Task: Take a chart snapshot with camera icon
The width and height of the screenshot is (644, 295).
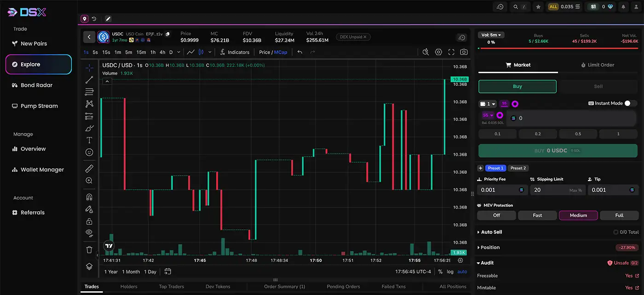Action: pyautogui.click(x=464, y=52)
